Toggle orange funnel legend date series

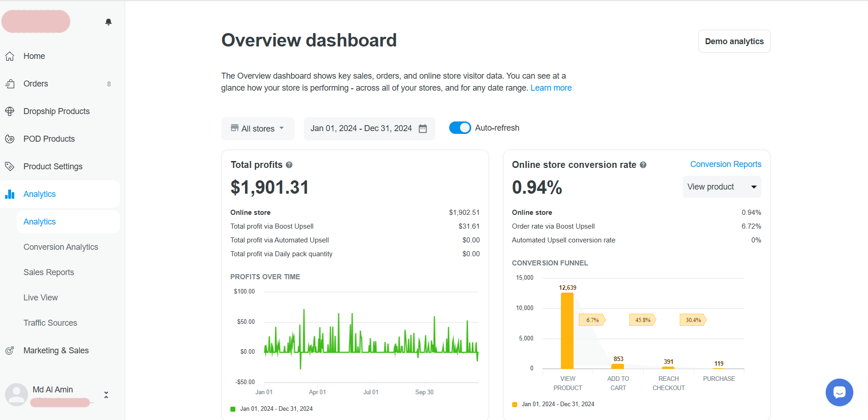click(x=515, y=404)
